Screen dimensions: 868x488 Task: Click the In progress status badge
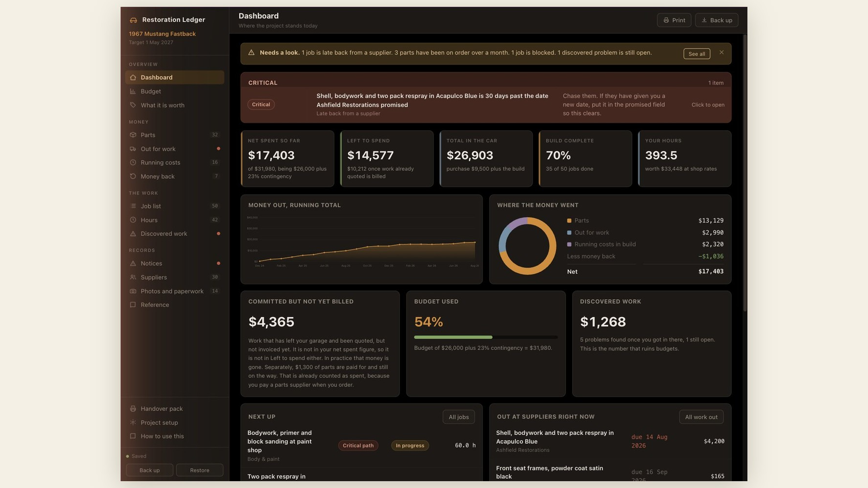410,446
